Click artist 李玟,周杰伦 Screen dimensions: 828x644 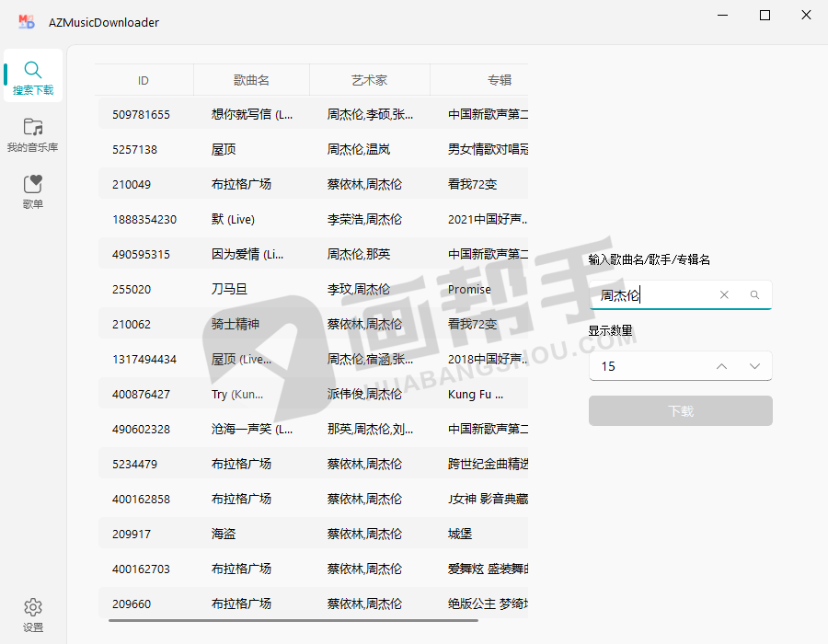coord(359,289)
